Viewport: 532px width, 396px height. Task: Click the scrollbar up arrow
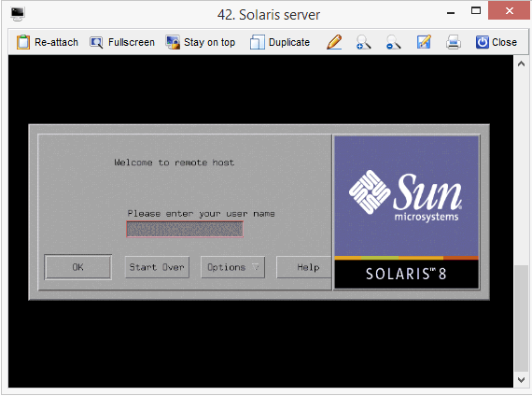[522, 64]
